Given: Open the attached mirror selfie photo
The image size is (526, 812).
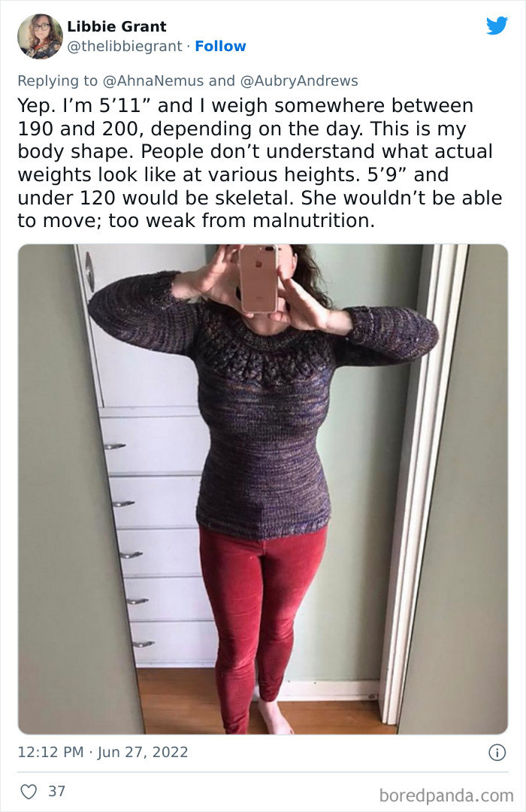Looking at the screenshot, I should 263,489.
